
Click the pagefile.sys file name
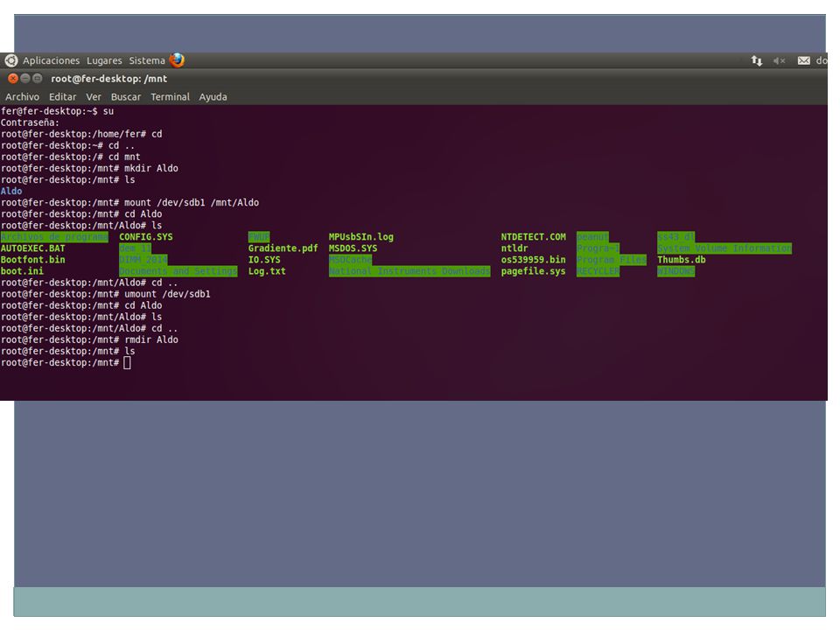coord(533,271)
